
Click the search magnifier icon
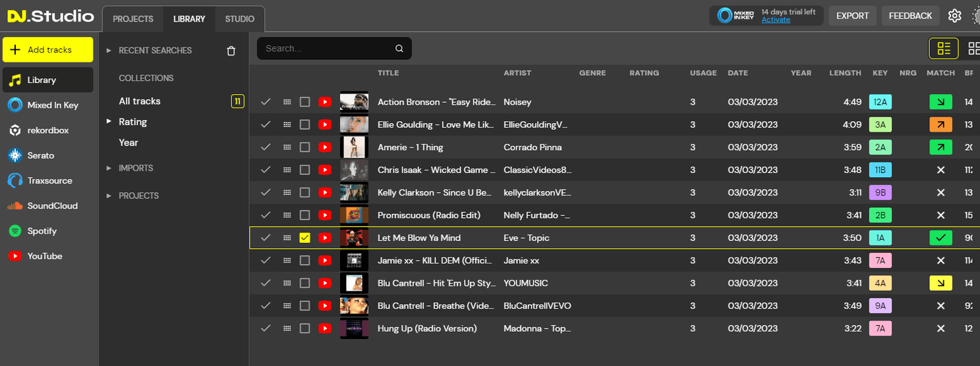(399, 48)
